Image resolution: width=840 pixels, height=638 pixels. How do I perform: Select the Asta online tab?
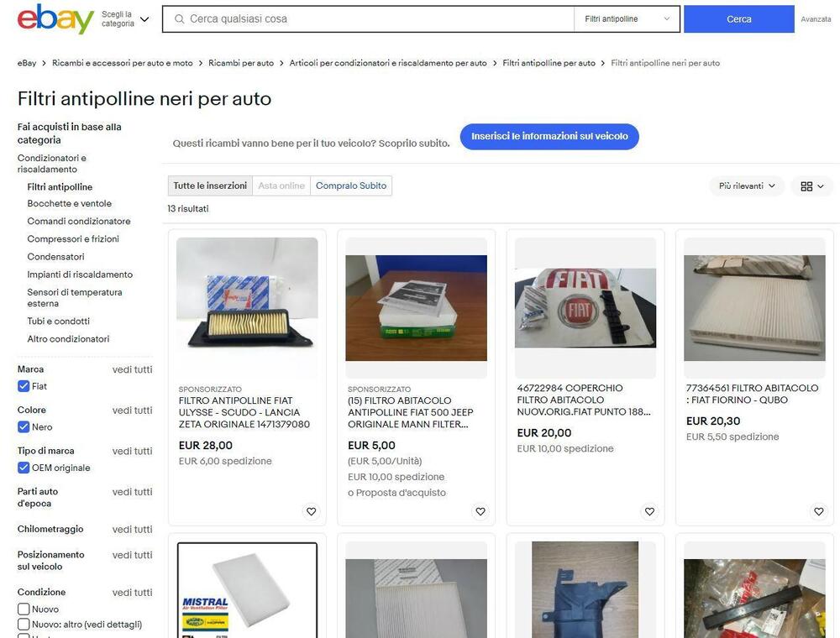tap(281, 186)
